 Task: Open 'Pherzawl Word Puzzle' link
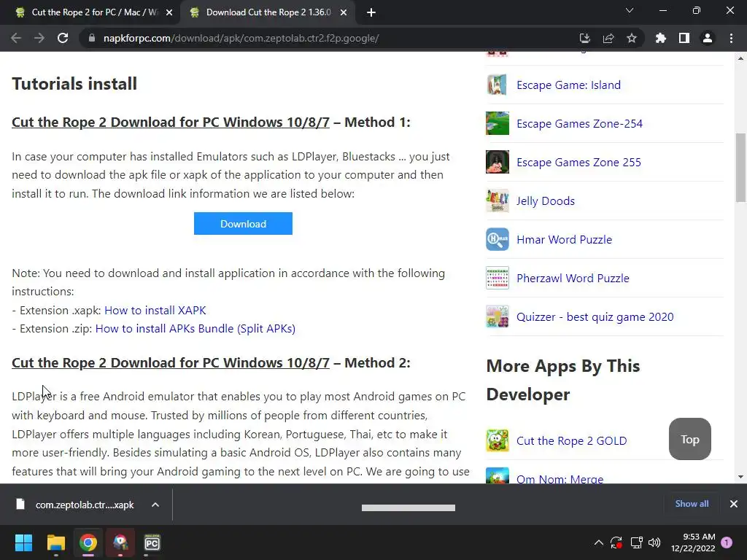(x=573, y=278)
